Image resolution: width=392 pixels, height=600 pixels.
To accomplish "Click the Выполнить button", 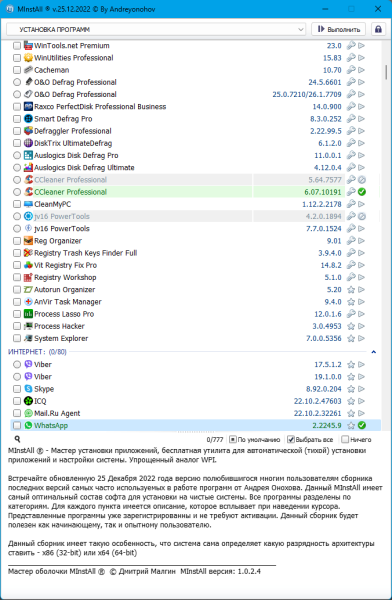I will pyautogui.click(x=338, y=29).
